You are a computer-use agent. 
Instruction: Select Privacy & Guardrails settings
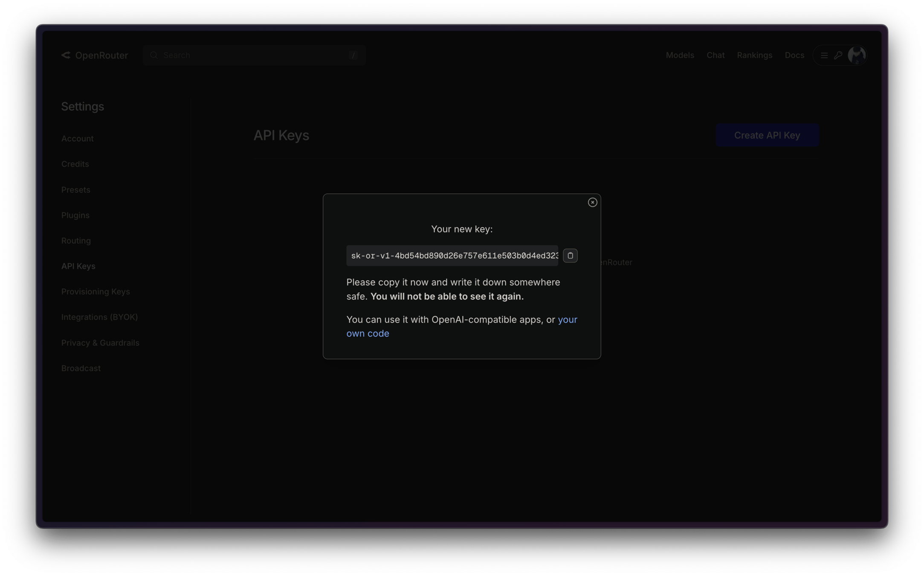(100, 343)
